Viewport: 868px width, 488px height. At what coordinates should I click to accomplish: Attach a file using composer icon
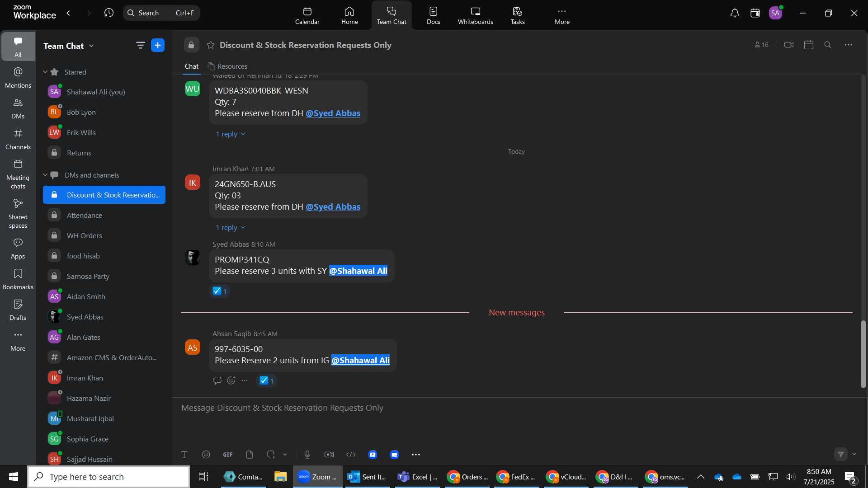coord(250,455)
